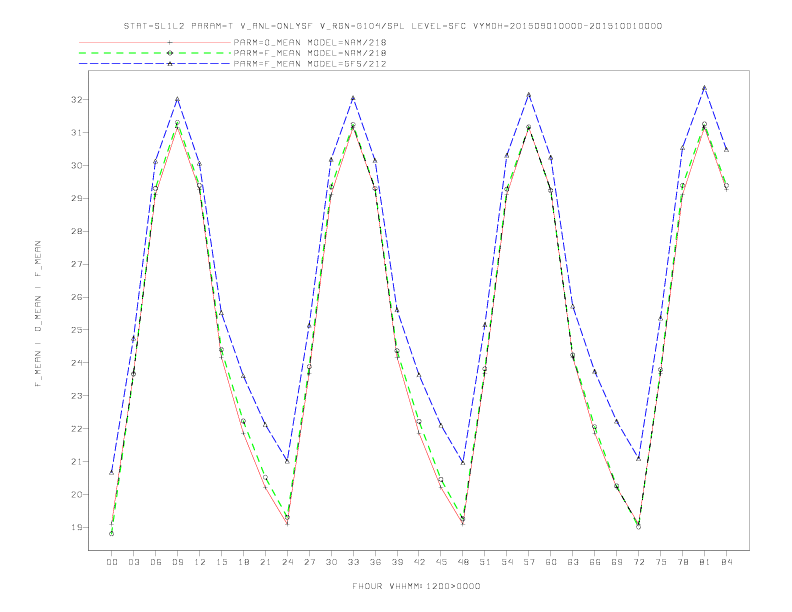The height and width of the screenshot is (612, 792).
Task: Click x-axis tick label 09
Action: (x=177, y=562)
